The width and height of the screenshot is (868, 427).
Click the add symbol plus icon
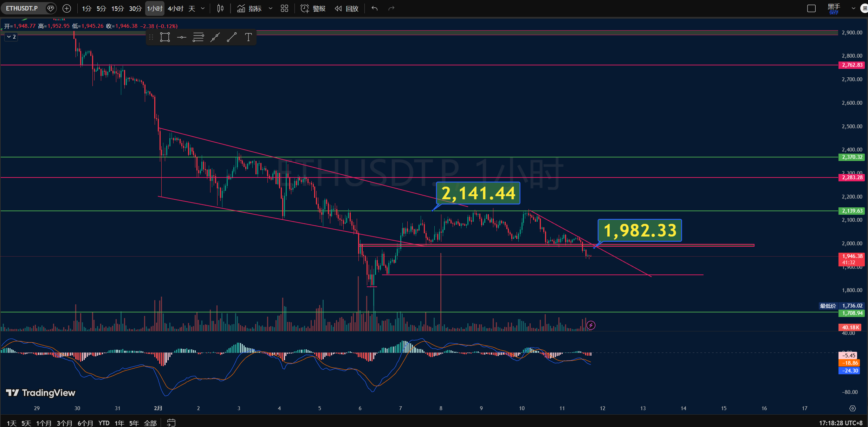[x=67, y=8]
